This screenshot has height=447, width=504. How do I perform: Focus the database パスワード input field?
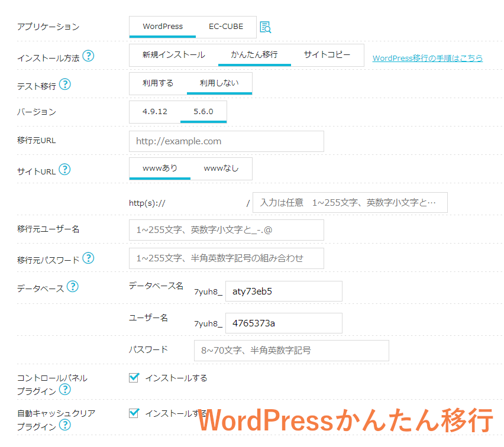(292, 350)
